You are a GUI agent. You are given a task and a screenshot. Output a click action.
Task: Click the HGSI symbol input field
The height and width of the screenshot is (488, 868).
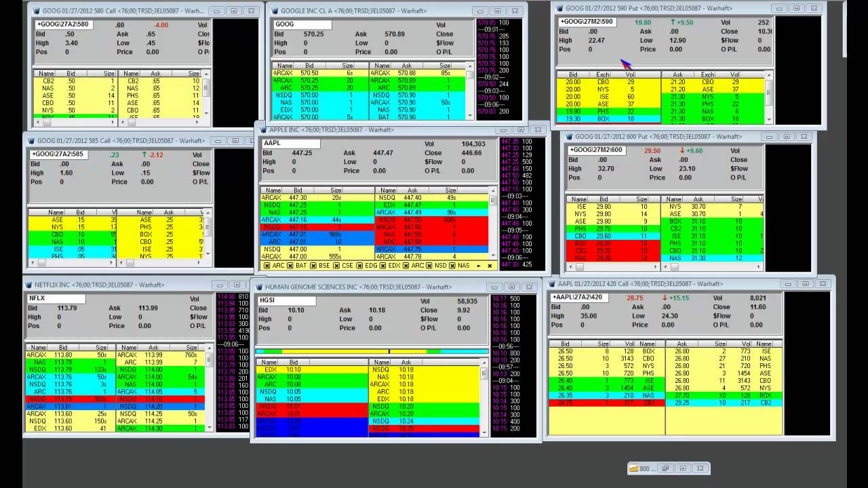coord(287,300)
